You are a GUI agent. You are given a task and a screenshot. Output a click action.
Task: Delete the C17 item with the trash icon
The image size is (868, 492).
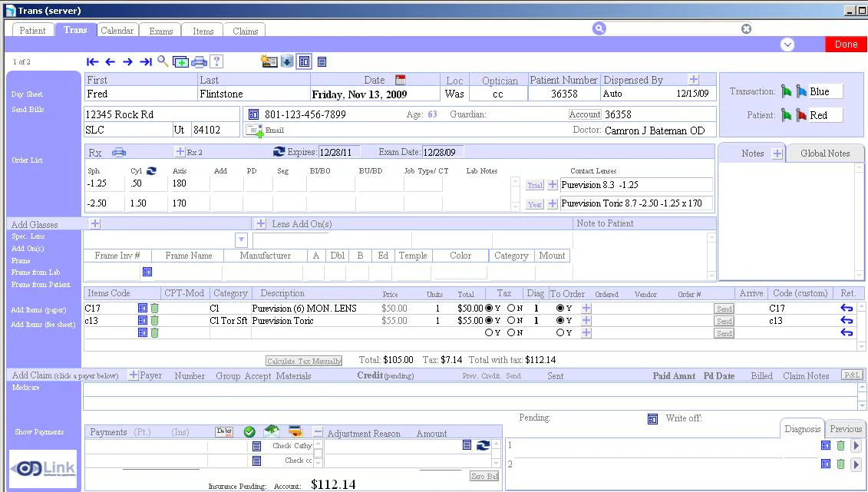pyautogui.click(x=154, y=309)
